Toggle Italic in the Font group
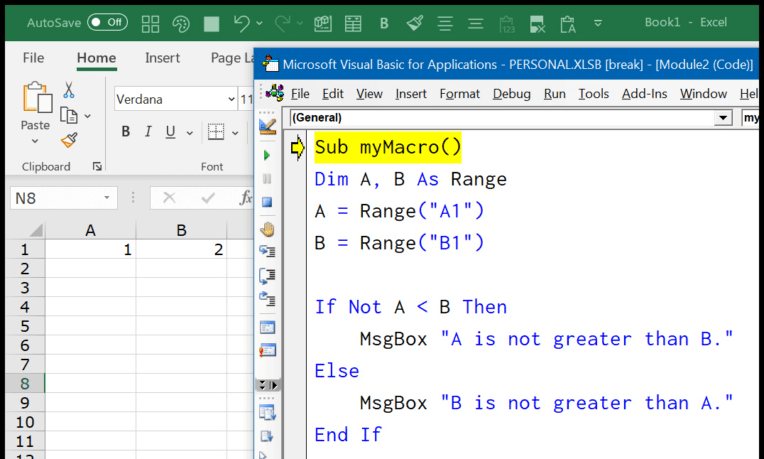This screenshot has width=764, height=459. coord(148,132)
